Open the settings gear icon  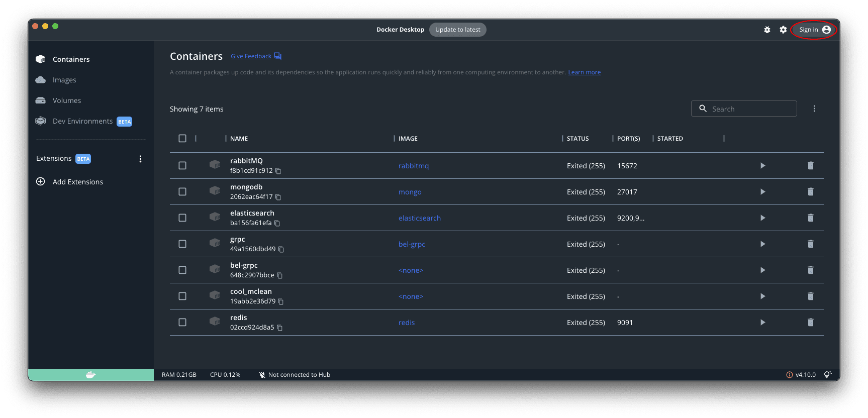783,30
